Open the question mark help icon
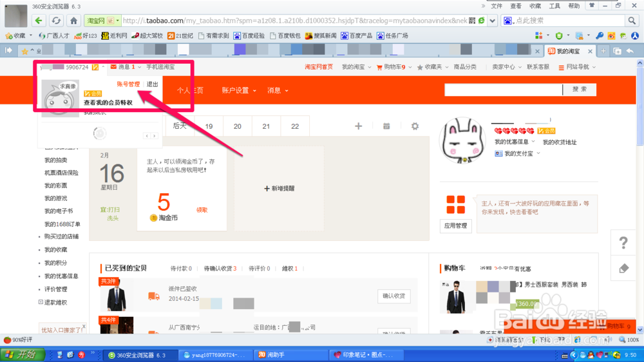Screen dimensions: 644x362 (x=623, y=243)
